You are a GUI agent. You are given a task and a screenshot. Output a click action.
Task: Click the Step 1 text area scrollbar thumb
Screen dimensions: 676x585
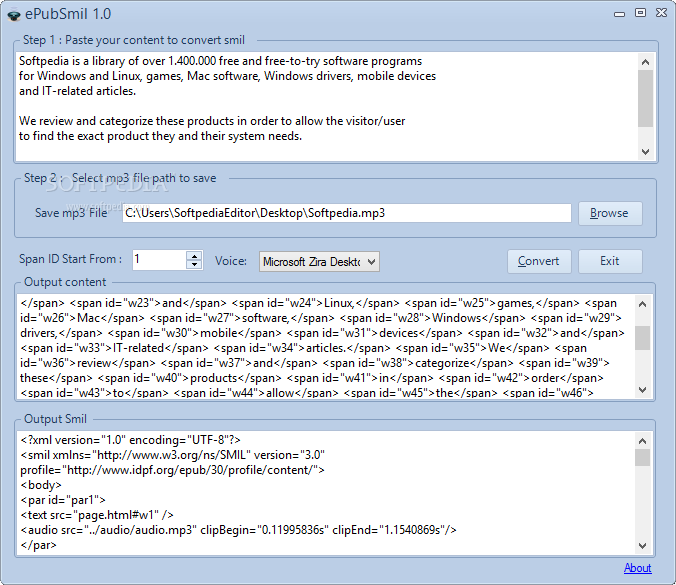coord(645,98)
